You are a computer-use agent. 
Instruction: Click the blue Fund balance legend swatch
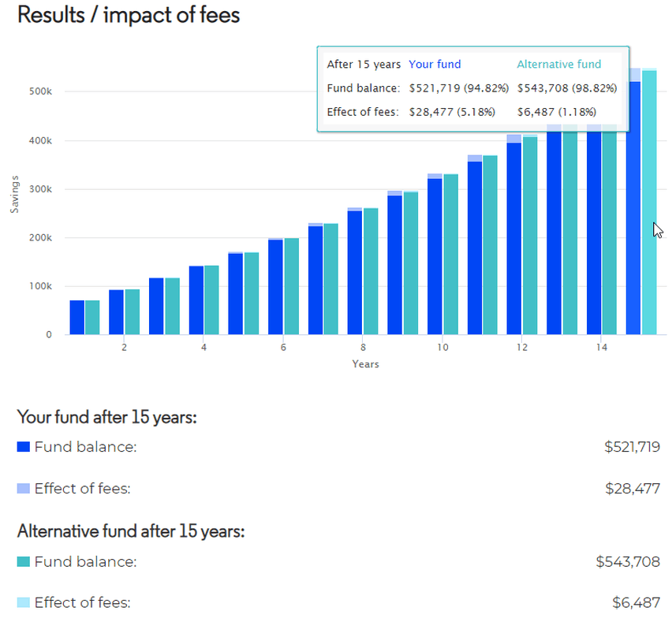24,447
